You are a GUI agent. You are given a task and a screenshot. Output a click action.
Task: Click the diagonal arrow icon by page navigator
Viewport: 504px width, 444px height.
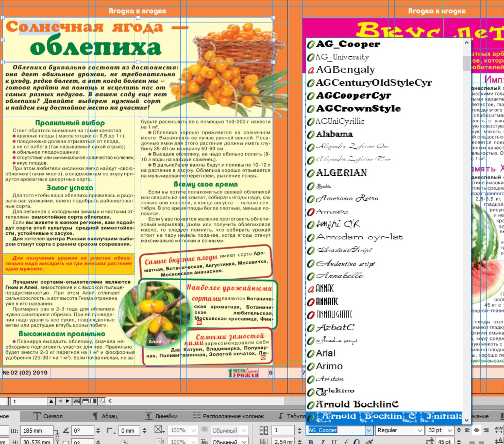coord(102,401)
